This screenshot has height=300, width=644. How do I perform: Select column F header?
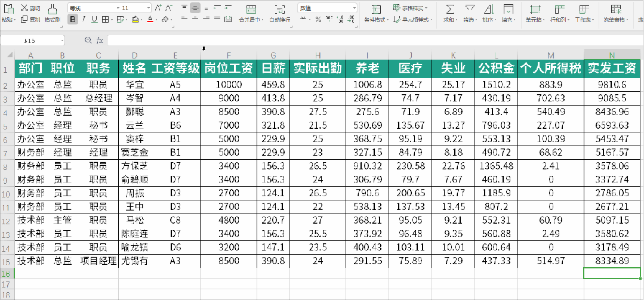[229, 55]
